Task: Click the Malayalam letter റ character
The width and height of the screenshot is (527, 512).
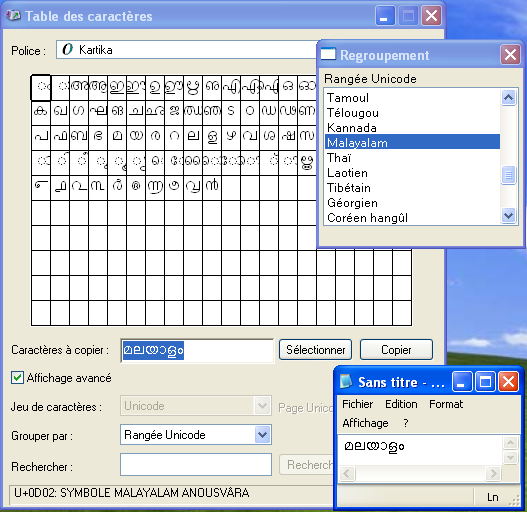Action: pyautogui.click(x=174, y=138)
